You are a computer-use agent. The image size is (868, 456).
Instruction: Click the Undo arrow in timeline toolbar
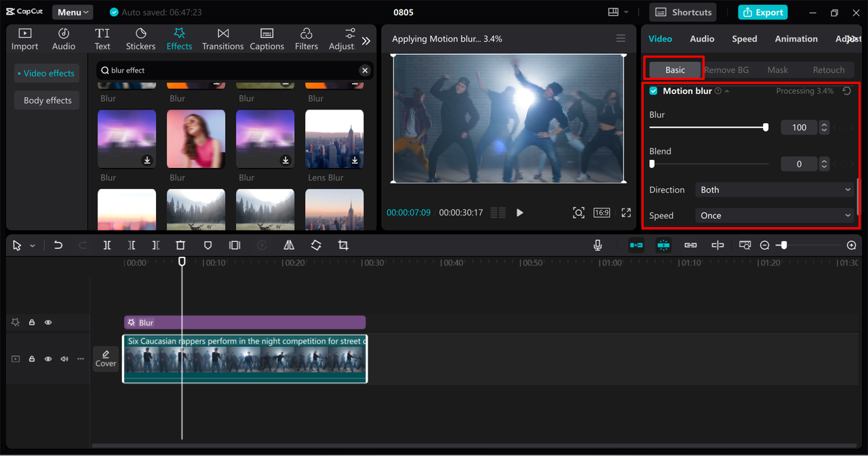(58, 245)
